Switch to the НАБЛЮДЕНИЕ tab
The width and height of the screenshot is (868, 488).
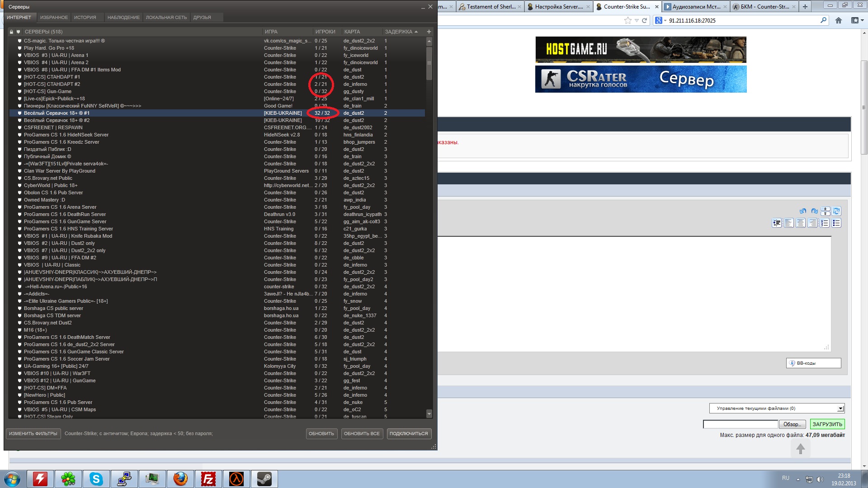point(123,17)
